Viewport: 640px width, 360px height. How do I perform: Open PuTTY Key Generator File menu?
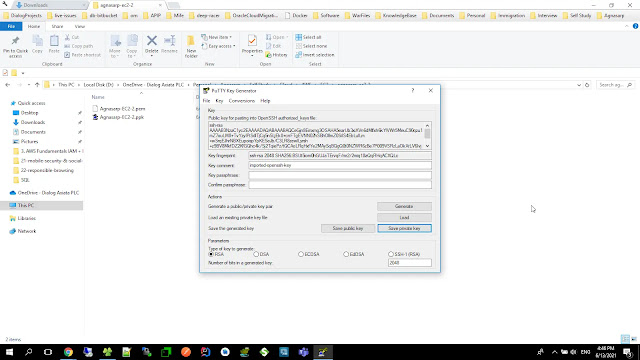click(x=207, y=101)
